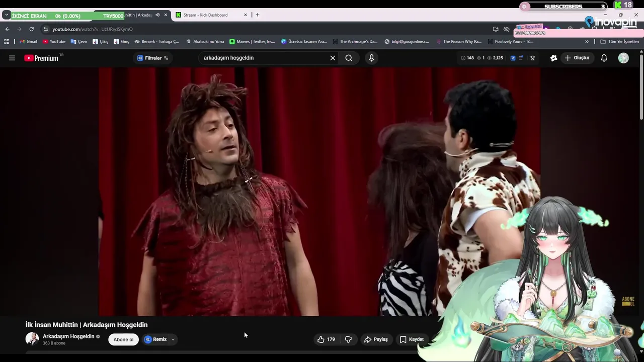
Task: Click the magnifier search button
Action: pyautogui.click(x=349, y=58)
